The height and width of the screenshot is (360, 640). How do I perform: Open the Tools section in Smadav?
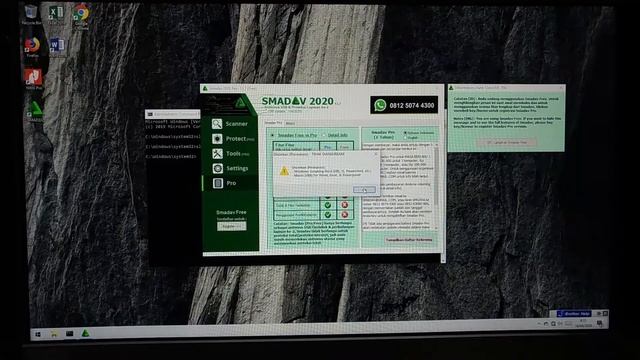(x=230, y=153)
